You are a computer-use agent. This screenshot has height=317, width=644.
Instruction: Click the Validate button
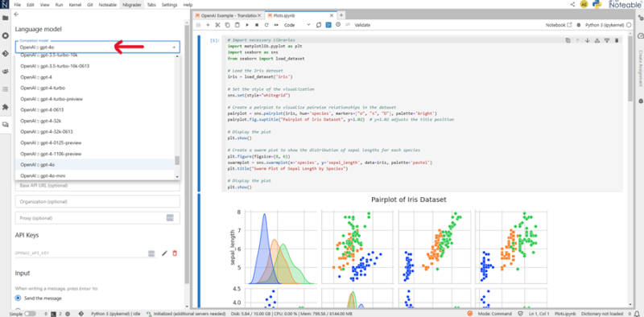coord(362,25)
